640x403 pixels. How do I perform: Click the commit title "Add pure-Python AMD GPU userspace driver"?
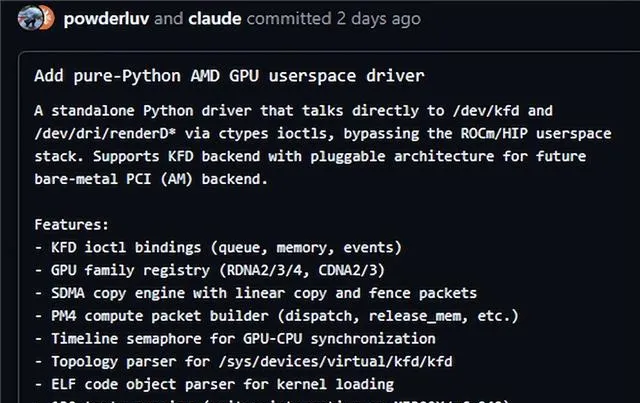(x=229, y=76)
